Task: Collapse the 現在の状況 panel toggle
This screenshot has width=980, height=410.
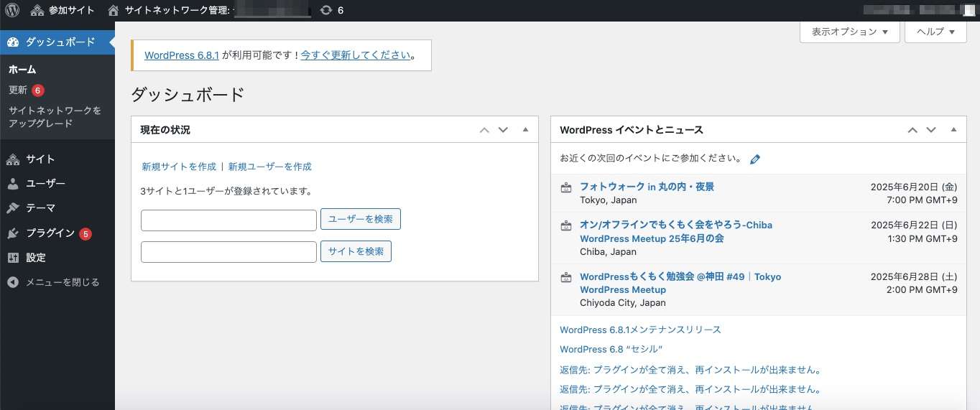Action: coord(525,130)
